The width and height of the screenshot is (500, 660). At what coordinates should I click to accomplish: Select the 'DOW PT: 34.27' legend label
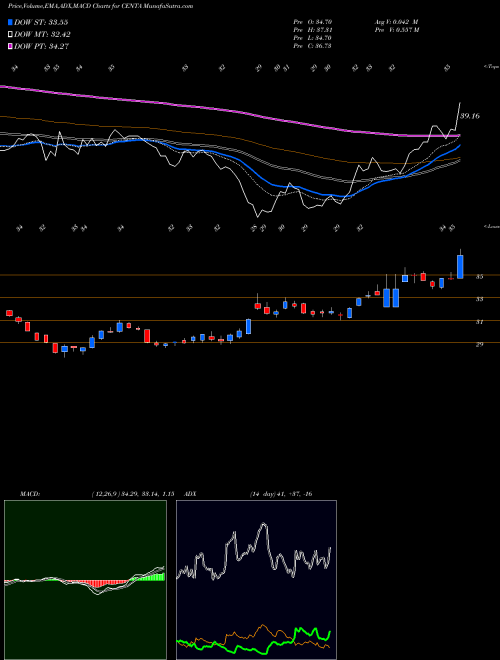[x=41, y=46]
